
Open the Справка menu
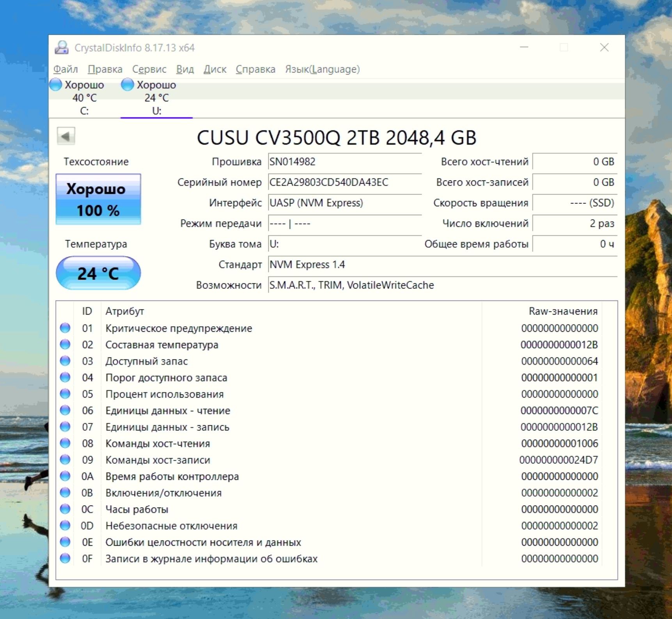(255, 69)
